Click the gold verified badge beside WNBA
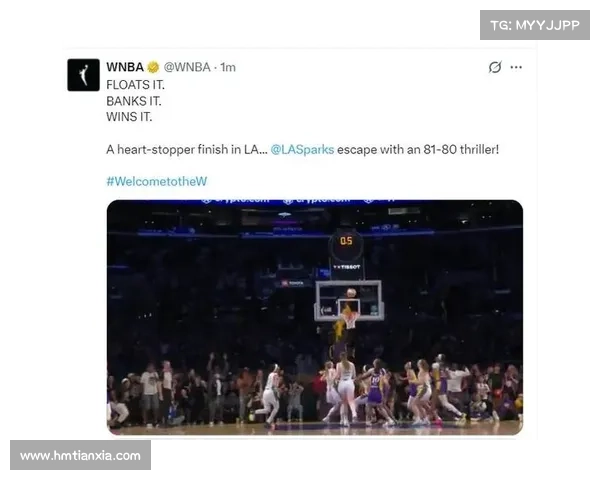This screenshot has height=480, width=600. tap(153, 67)
